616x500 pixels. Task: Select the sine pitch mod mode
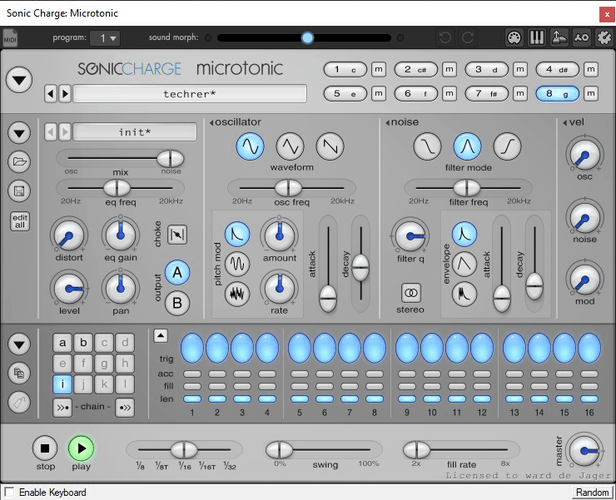click(x=237, y=264)
